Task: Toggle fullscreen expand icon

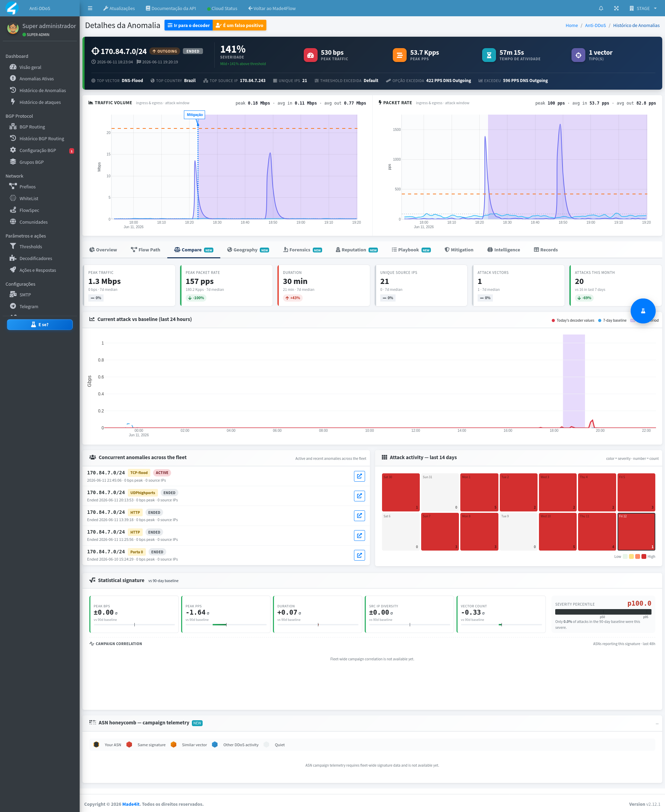Action: pyautogui.click(x=616, y=8)
